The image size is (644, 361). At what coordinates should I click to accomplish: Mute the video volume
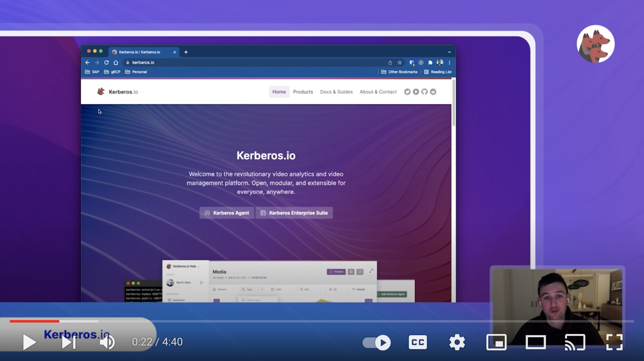click(x=107, y=342)
